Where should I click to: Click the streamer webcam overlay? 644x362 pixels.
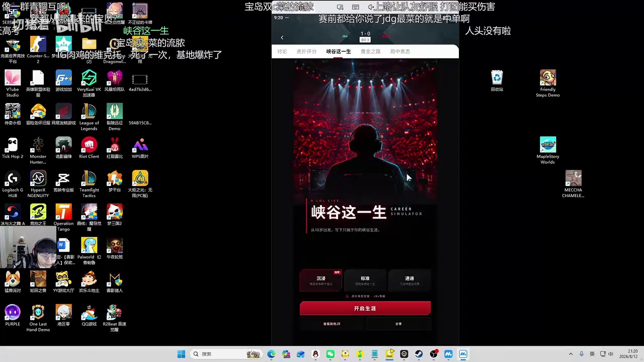[x=28, y=247]
